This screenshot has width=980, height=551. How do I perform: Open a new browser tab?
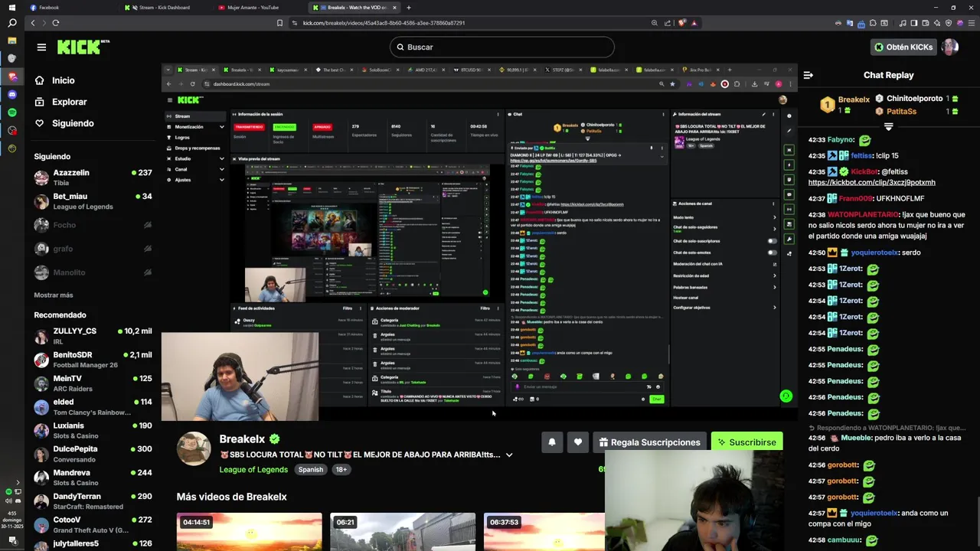(409, 8)
